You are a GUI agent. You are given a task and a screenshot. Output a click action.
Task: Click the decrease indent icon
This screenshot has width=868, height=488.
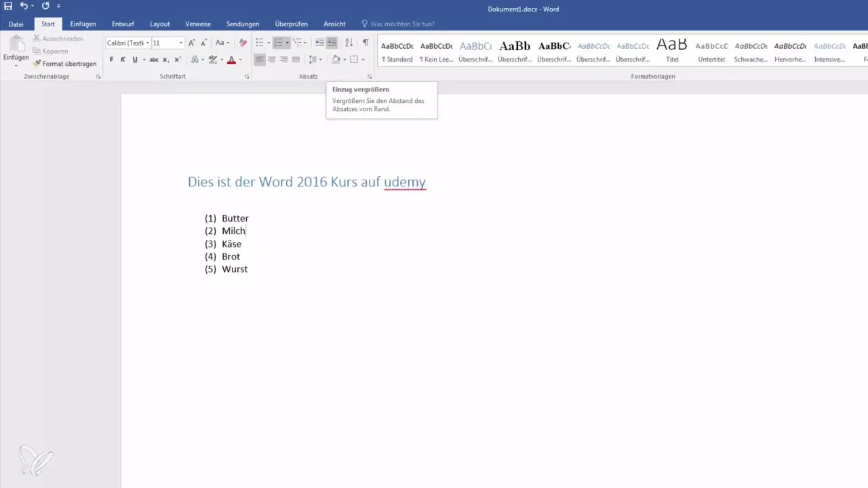(319, 43)
